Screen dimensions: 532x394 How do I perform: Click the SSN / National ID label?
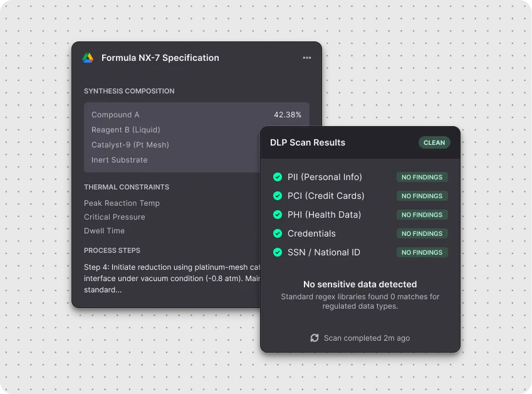click(x=324, y=252)
